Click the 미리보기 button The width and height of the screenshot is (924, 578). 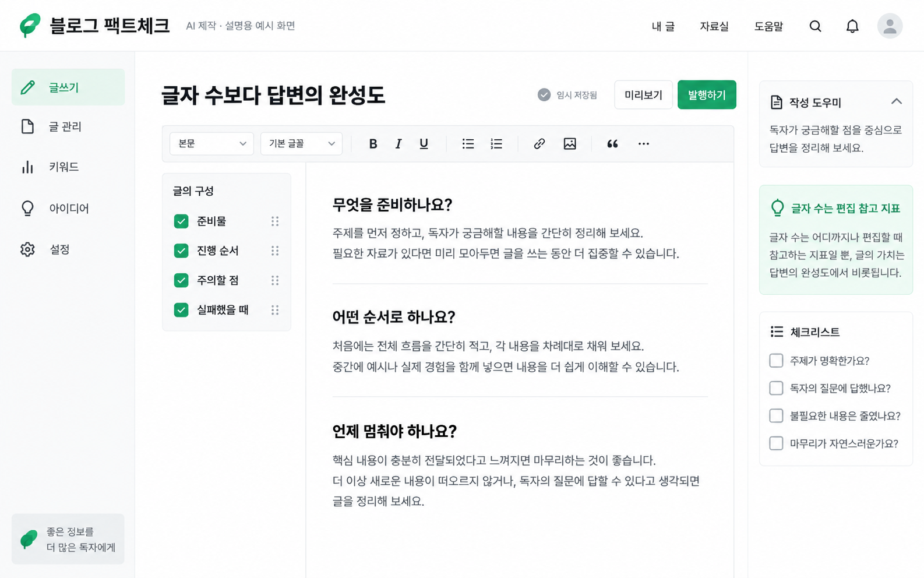643,95
